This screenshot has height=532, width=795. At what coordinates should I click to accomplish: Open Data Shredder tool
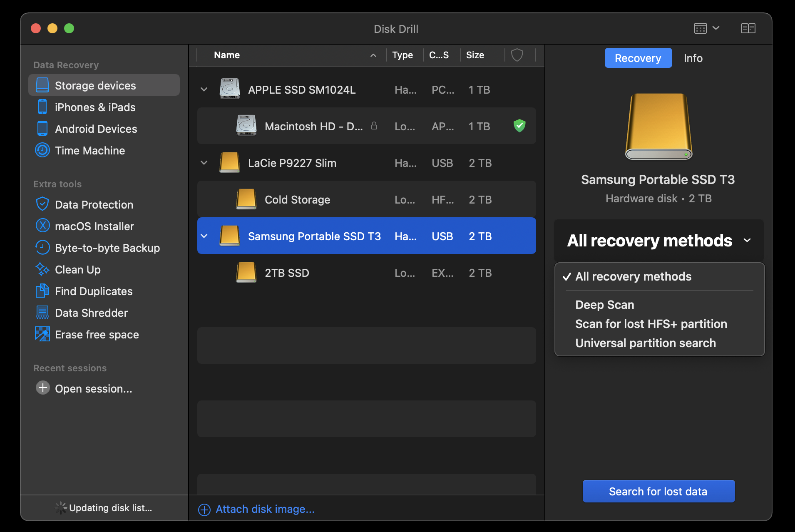[91, 313]
